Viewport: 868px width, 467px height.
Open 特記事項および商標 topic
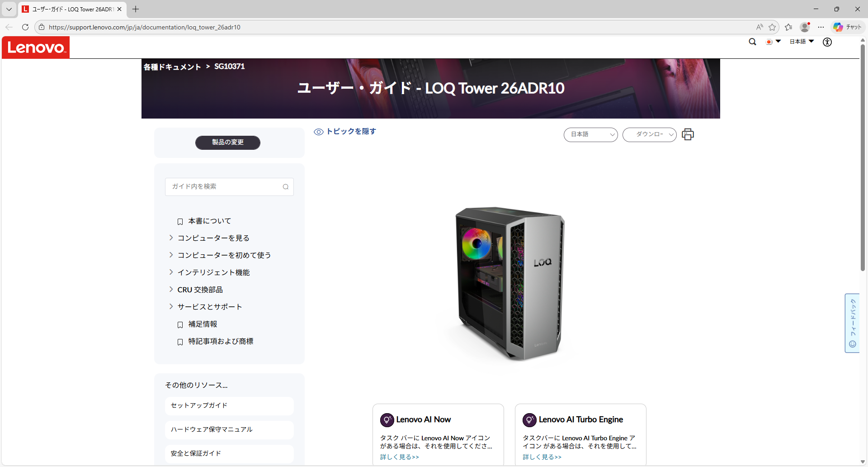pyautogui.click(x=221, y=341)
